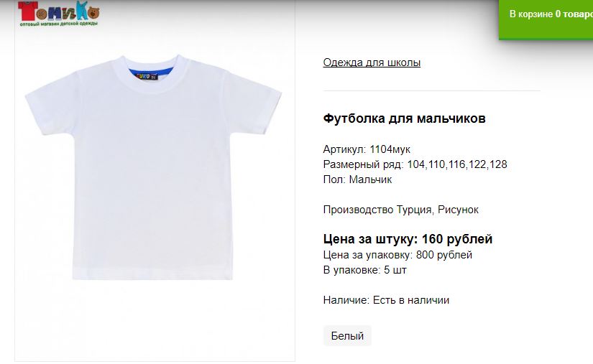
Task: Click the "Пол: Мальчик" line
Action: [x=357, y=179]
